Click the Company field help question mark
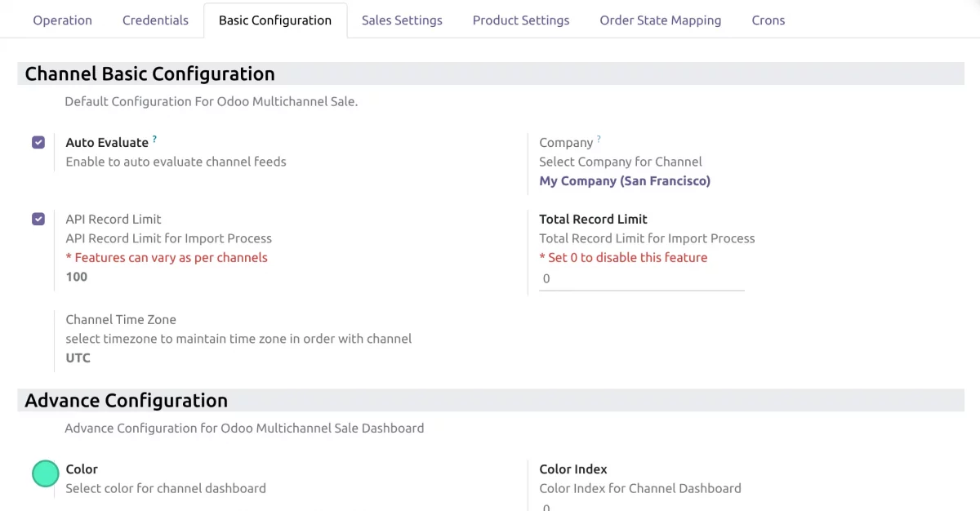980x511 pixels. point(599,140)
